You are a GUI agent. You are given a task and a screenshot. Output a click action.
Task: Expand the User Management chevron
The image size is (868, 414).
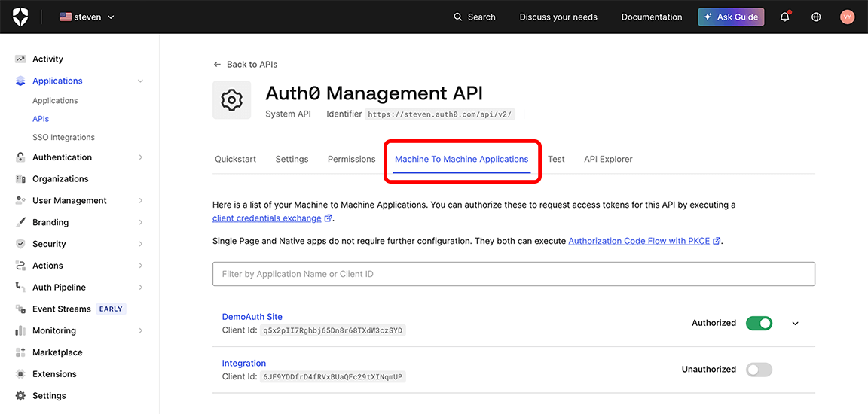click(x=141, y=201)
